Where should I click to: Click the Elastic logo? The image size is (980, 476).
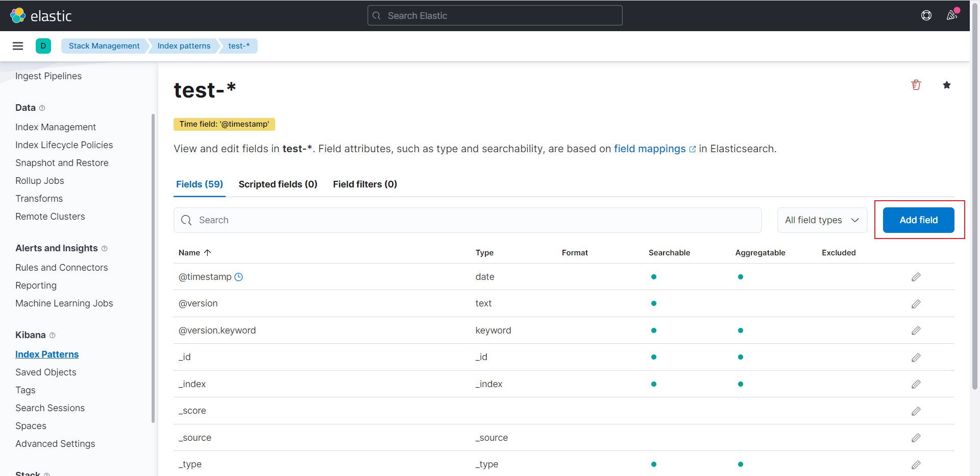(x=41, y=16)
